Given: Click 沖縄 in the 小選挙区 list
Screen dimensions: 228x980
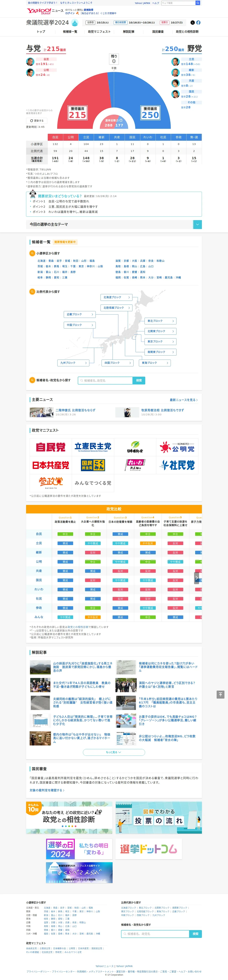Looking at the screenshot, I should 178,278.
